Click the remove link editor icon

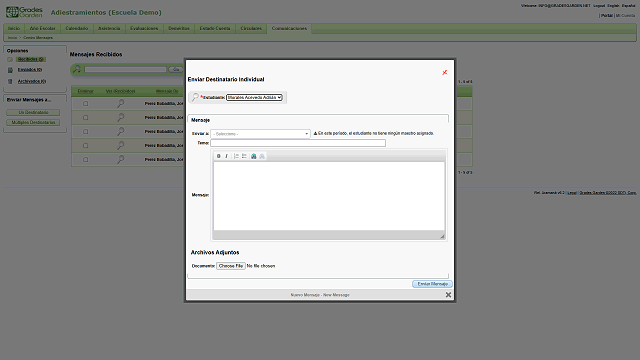click(x=262, y=156)
